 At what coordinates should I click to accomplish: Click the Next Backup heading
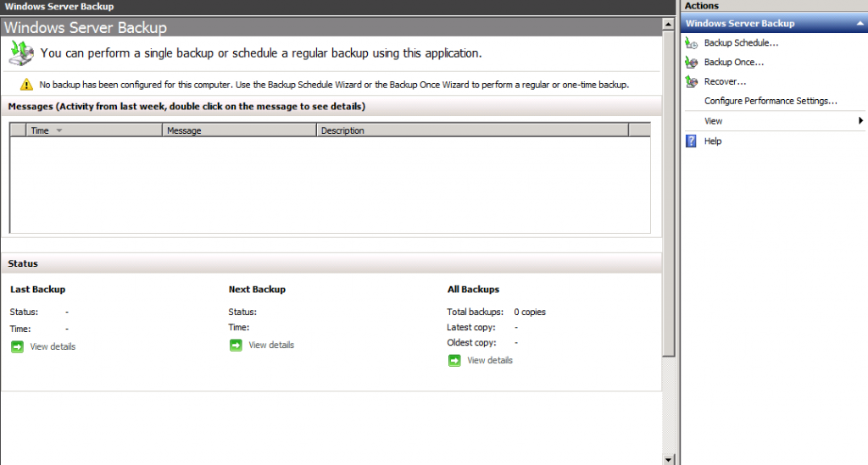click(257, 290)
